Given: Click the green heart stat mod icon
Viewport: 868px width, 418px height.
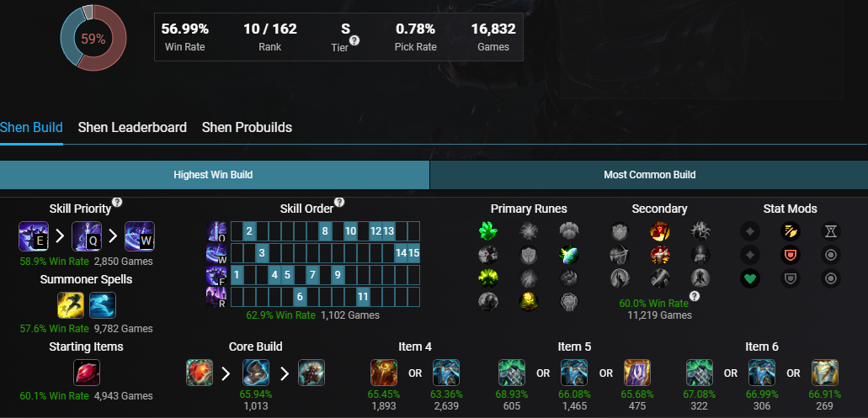Looking at the screenshot, I should pos(749,278).
